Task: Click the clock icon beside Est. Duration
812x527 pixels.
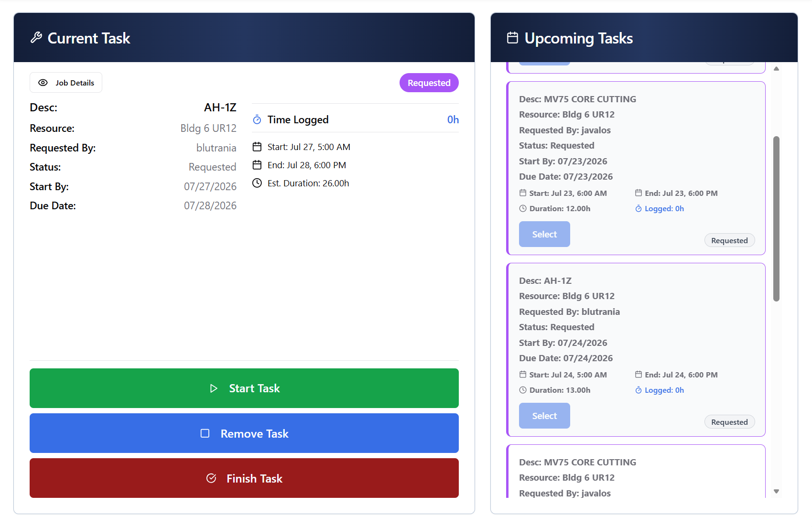Action: tap(257, 183)
